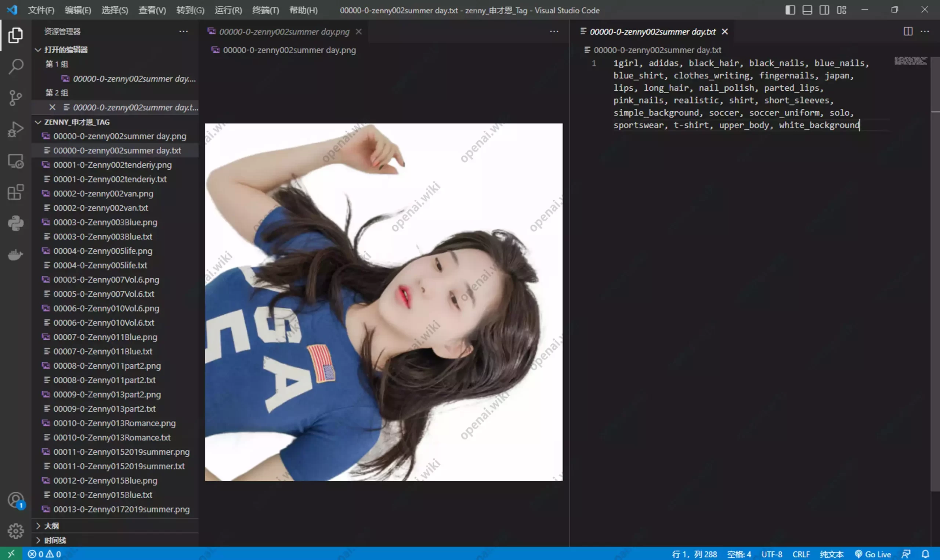
Task: Toggle the secondary side bar
Action: click(824, 10)
